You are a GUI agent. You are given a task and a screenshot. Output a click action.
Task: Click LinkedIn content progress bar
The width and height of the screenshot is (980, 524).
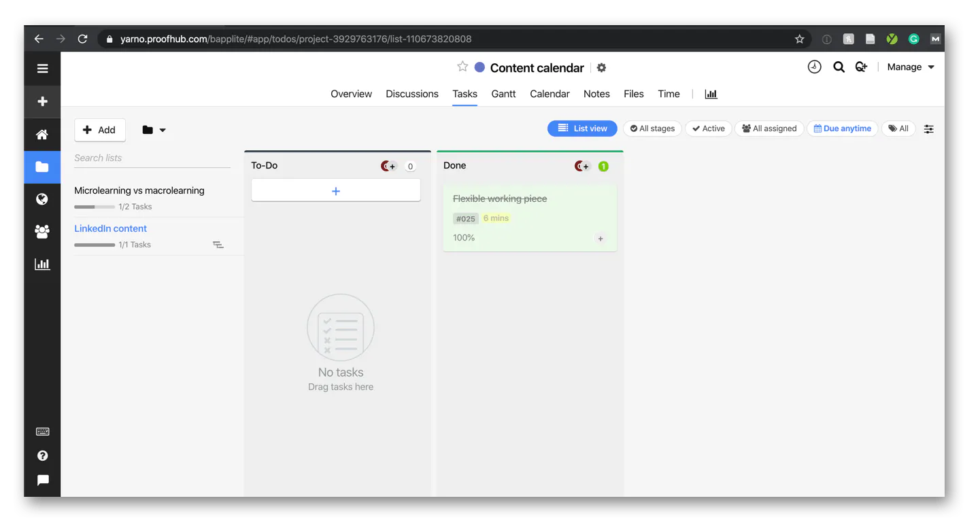pos(95,245)
